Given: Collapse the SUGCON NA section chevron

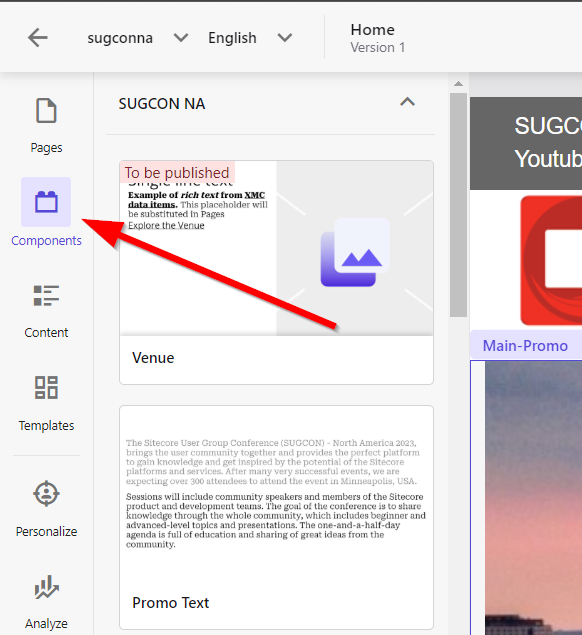Looking at the screenshot, I should [x=407, y=102].
